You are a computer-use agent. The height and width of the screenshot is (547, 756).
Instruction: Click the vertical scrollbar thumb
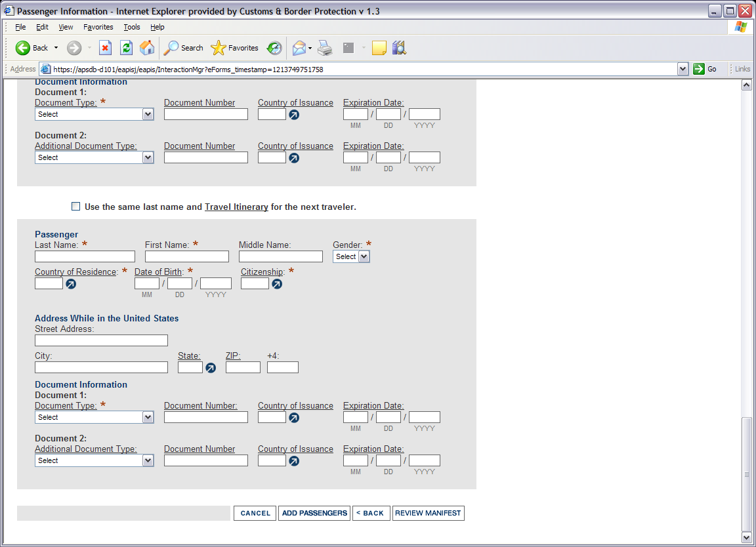coord(746,474)
